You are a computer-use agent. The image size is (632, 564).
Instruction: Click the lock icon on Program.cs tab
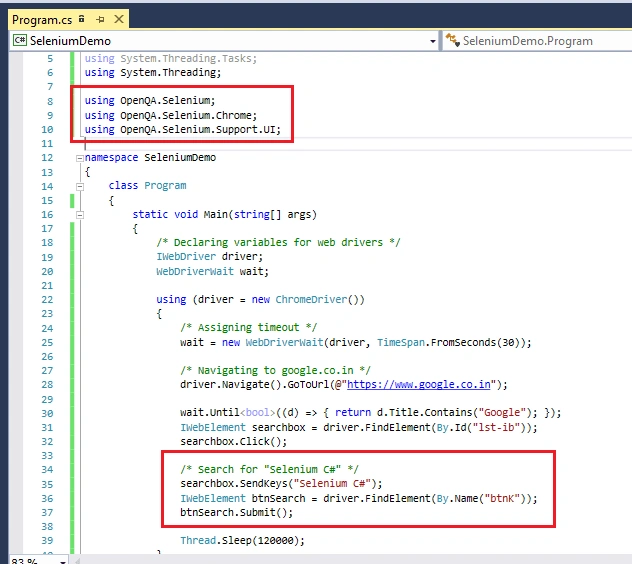tap(82, 19)
